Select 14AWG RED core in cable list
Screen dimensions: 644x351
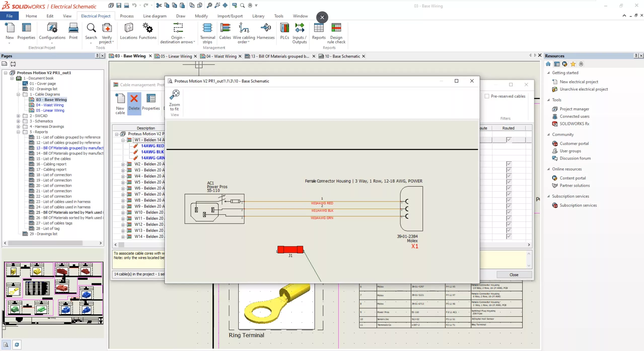click(152, 146)
